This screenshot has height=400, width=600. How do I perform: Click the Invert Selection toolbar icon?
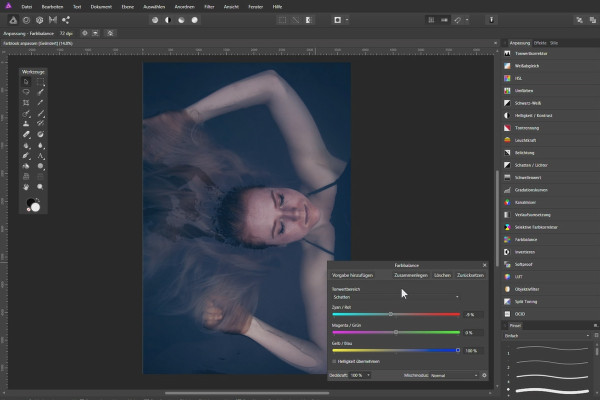point(308,20)
